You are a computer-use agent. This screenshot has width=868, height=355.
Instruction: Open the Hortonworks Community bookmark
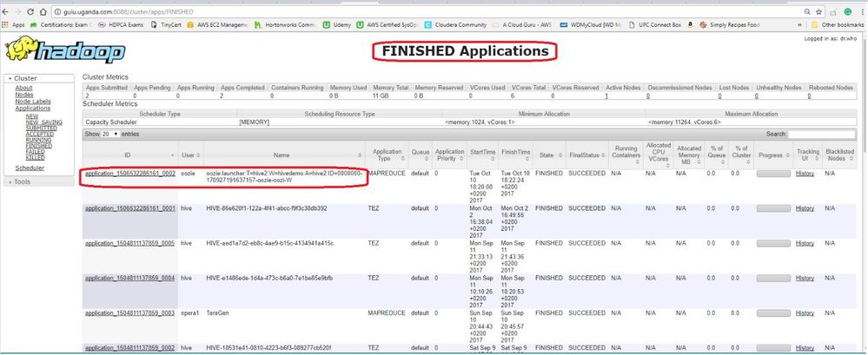[x=284, y=25]
